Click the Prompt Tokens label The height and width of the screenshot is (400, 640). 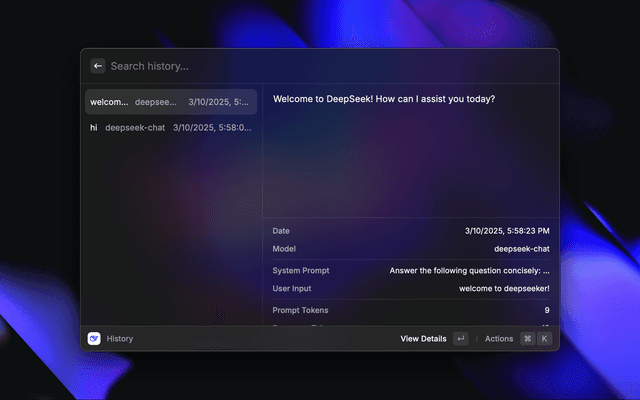click(300, 311)
